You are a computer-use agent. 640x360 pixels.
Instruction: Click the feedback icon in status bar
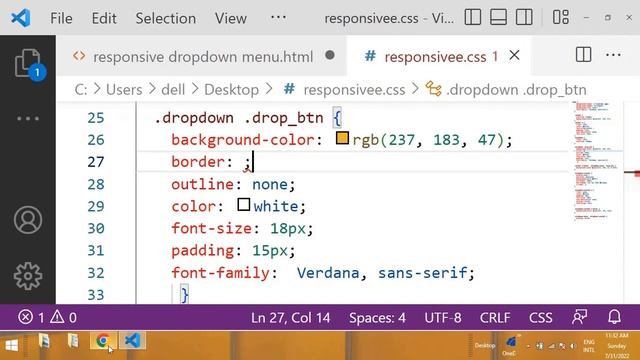(x=580, y=317)
